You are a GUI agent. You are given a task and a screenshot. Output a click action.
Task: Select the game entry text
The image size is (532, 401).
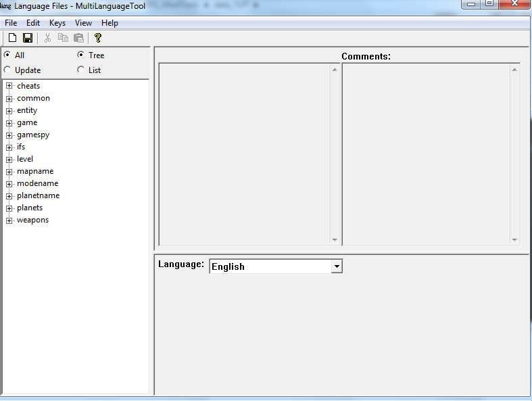27,122
